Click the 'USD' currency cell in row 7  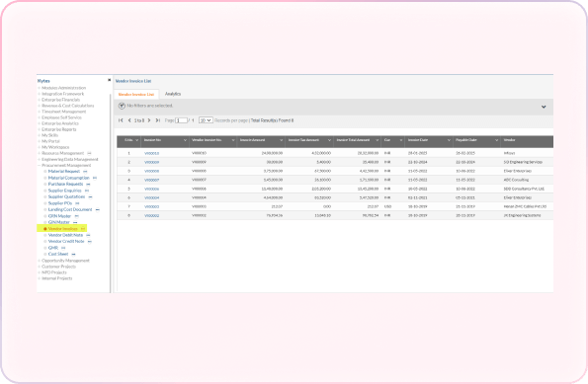click(x=387, y=206)
